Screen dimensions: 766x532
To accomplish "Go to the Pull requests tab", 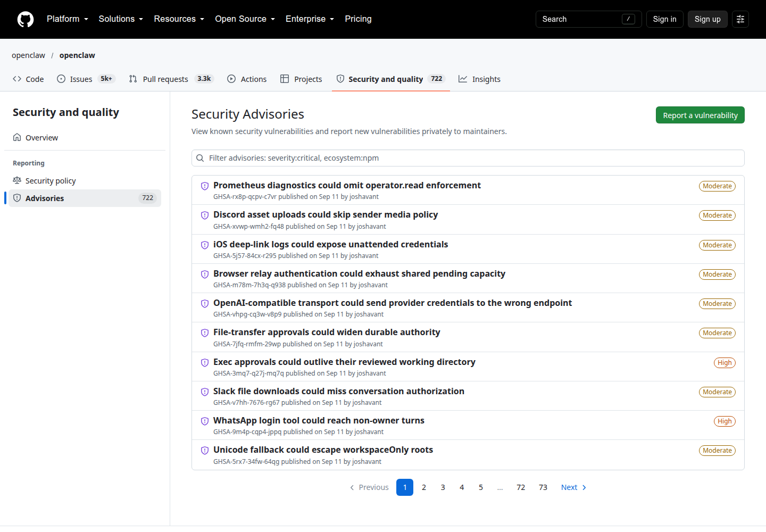I will coord(171,79).
